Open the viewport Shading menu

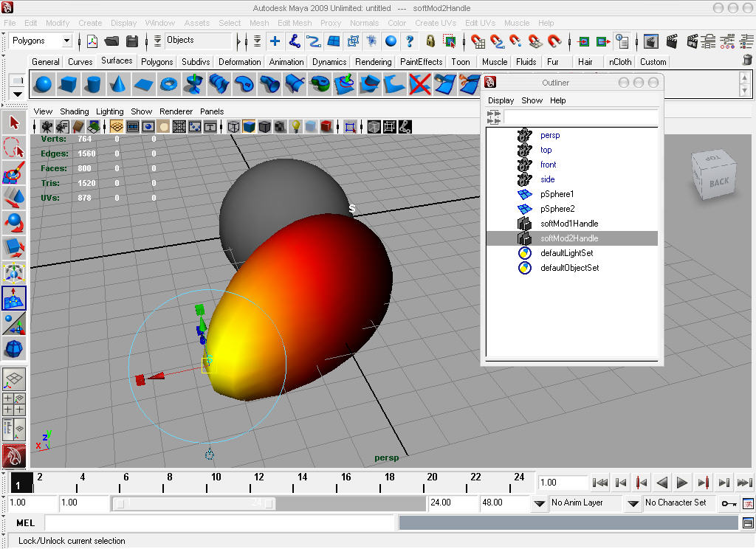75,112
